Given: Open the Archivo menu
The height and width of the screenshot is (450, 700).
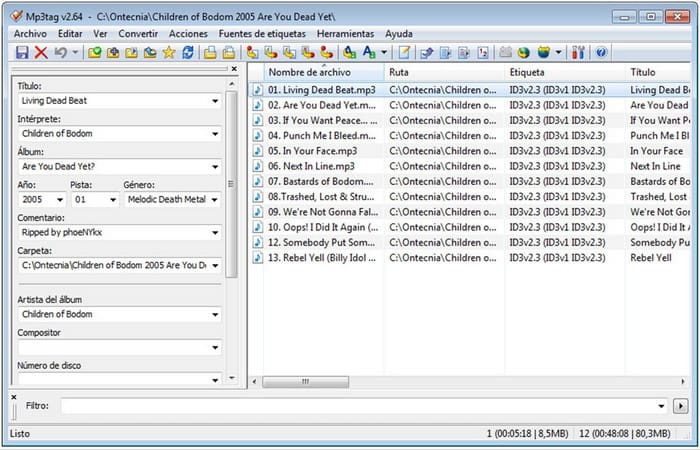Looking at the screenshot, I should [x=30, y=34].
